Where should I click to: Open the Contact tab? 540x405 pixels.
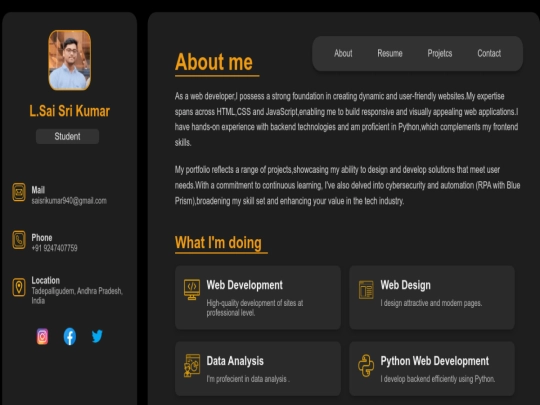coord(489,53)
